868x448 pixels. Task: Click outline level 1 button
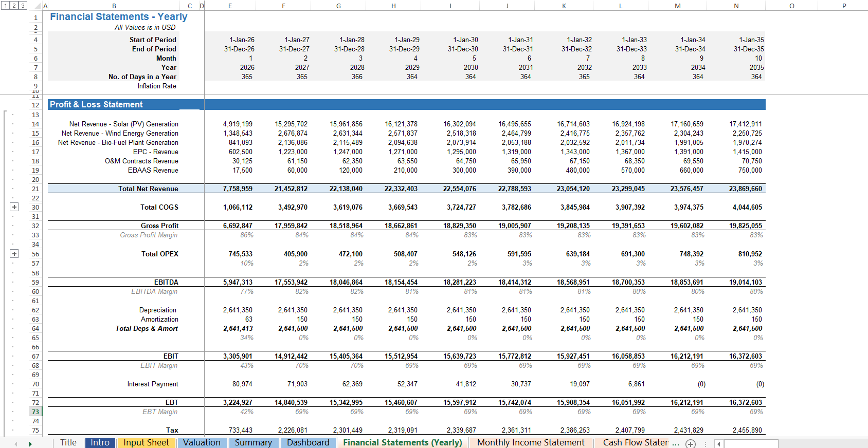[5, 6]
